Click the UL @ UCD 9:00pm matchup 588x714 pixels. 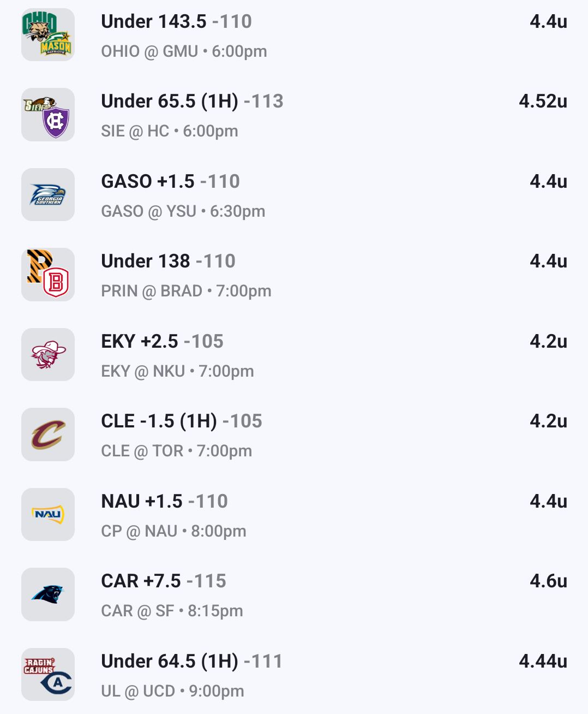point(172,691)
